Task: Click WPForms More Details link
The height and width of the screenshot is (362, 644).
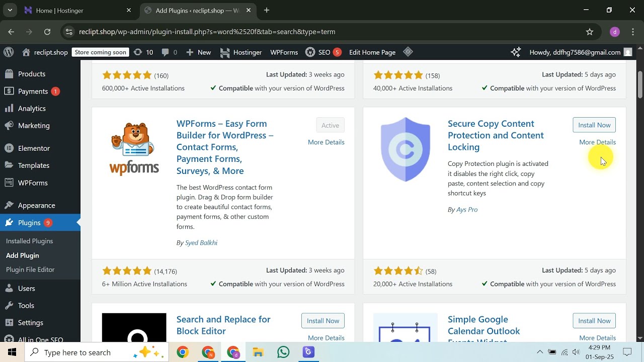Action: [x=326, y=142]
